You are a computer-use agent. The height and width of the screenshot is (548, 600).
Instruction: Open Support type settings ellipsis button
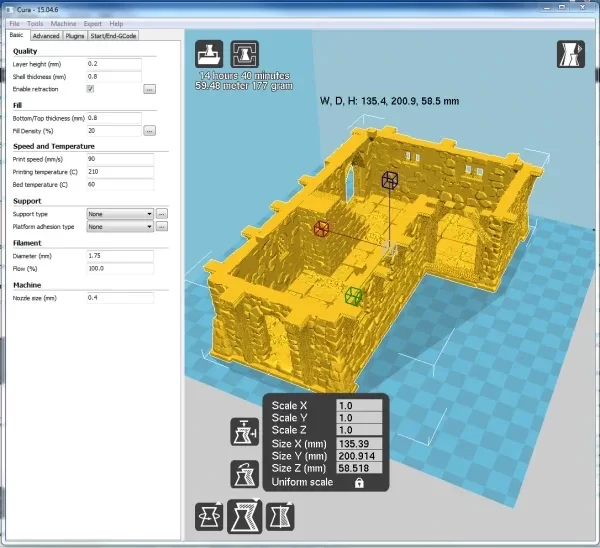pos(162,214)
